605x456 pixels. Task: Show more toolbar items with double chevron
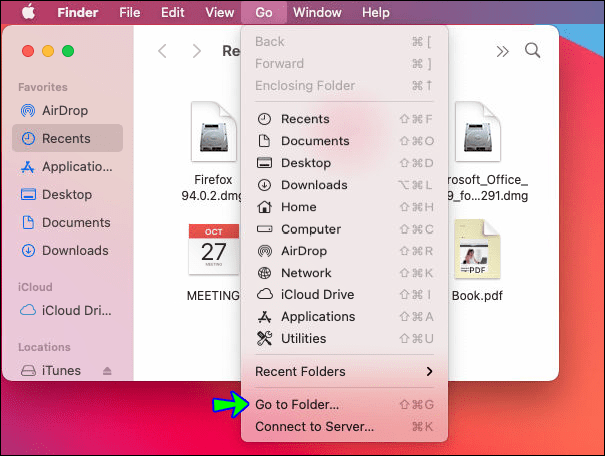pos(502,51)
